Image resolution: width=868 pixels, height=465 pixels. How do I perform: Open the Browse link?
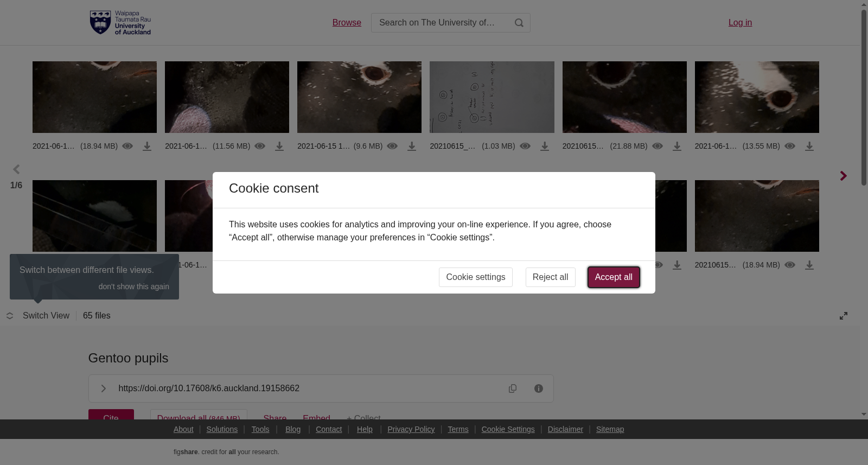347,23
